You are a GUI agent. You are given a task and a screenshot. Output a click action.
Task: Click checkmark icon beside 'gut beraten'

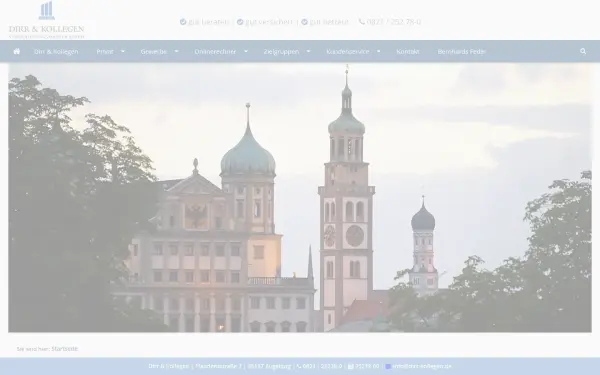point(183,22)
